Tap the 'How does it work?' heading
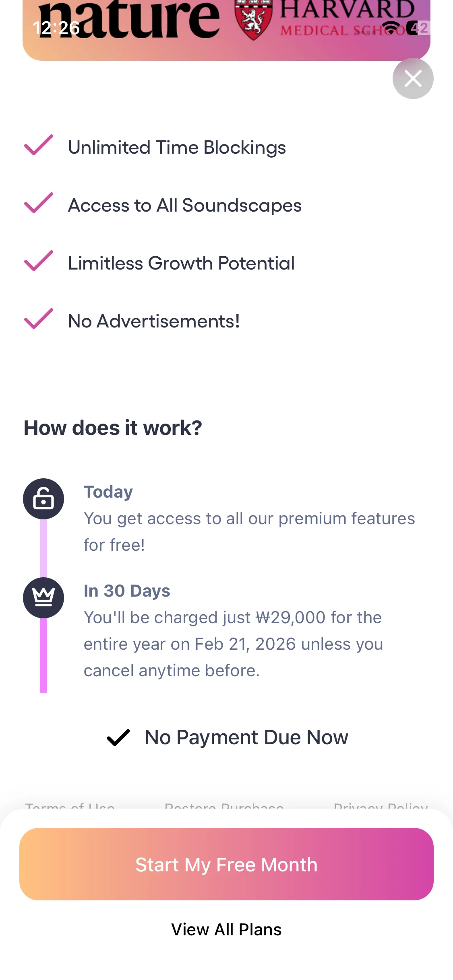Screen dimensions: 453x980 click(x=113, y=428)
